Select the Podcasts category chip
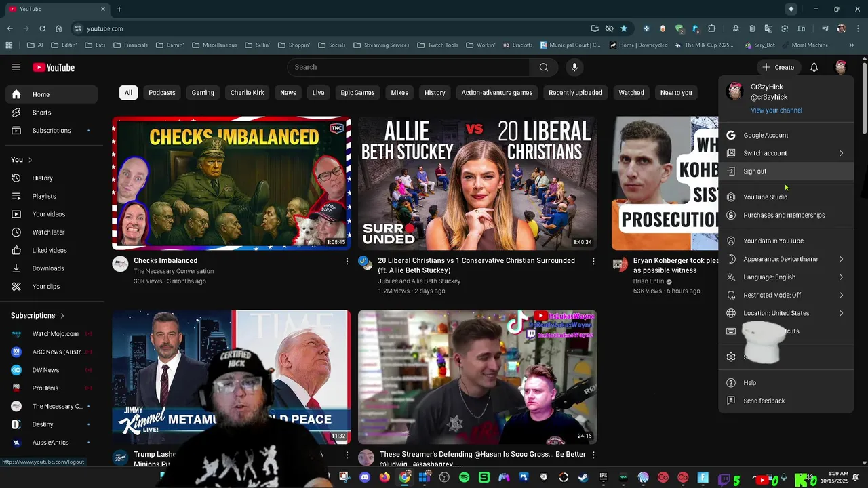The image size is (868, 488). [x=162, y=93]
